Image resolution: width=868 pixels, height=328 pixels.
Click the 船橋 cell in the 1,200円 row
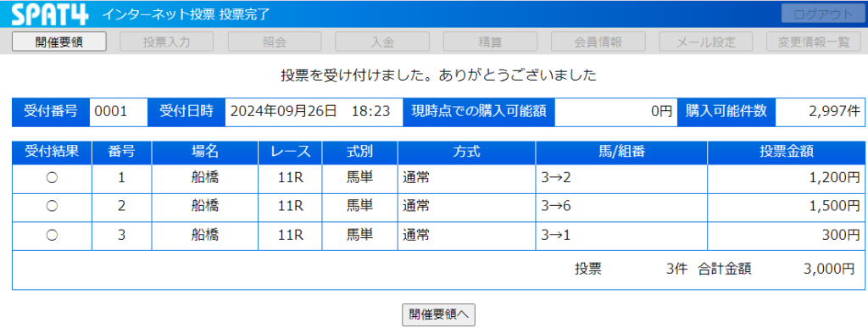tap(205, 178)
